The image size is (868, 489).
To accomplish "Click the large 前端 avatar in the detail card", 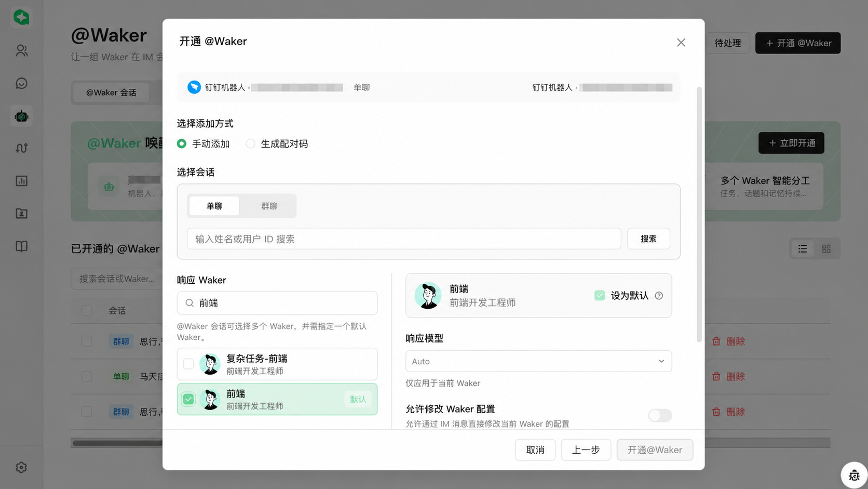I will tap(428, 296).
